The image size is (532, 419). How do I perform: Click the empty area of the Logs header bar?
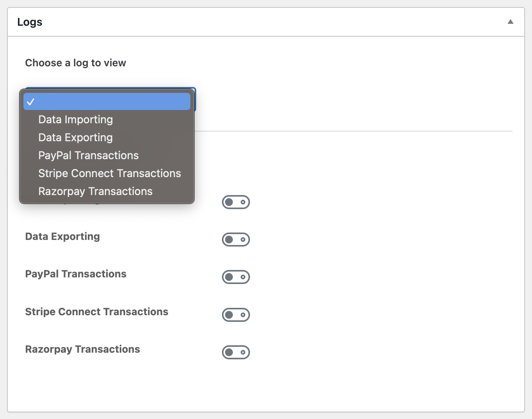coord(273,22)
